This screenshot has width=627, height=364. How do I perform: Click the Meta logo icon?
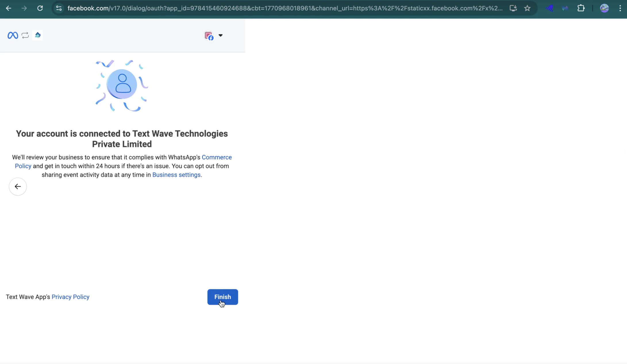coord(13,35)
